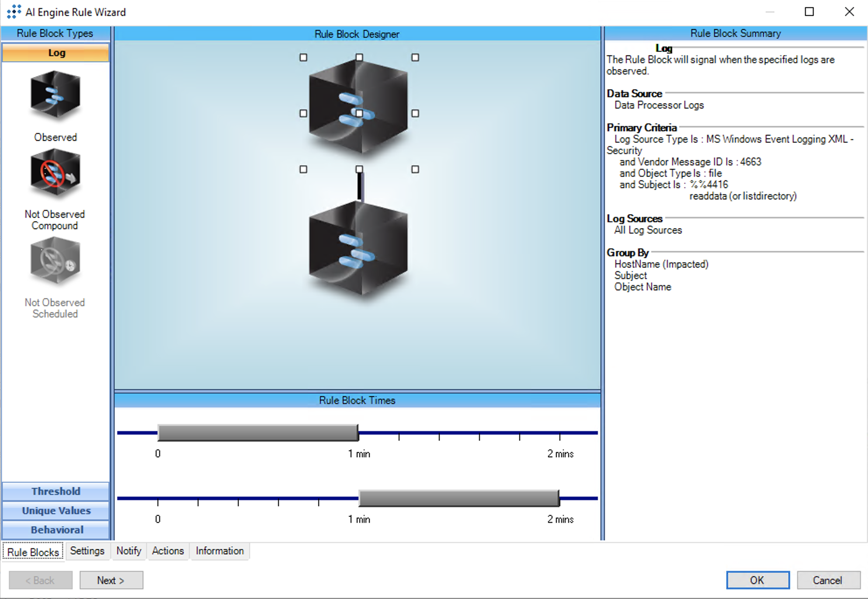Viewport: 868px width, 599px height.
Task: Open the Notify tab
Action: (x=128, y=551)
